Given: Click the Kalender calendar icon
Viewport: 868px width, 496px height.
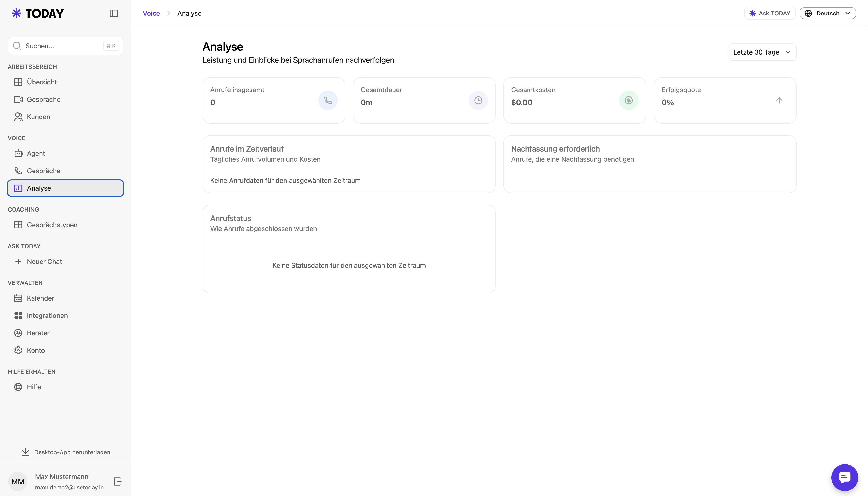Looking at the screenshot, I should pyautogui.click(x=18, y=298).
